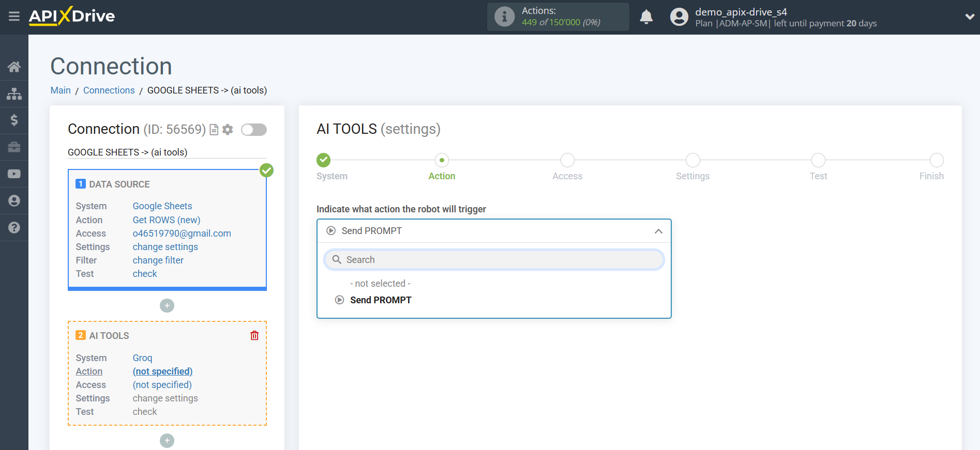Delete the AI TOOLS block with trash icon
This screenshot has height=450, width=980.
pyautogui.click(x=254, y=336)
